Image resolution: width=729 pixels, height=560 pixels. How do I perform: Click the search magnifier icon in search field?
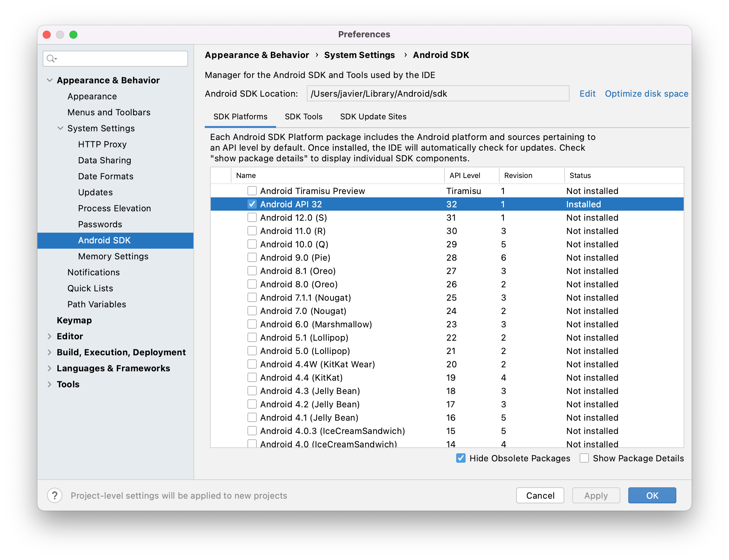pos(51,59)
